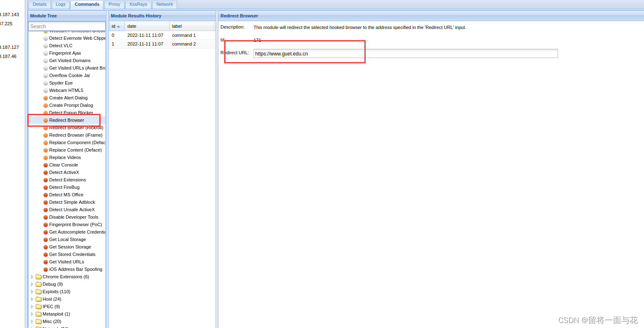The height and width of the screenshot is (328, 644).
Task: Click the red status dot beside Detect FireBug
Action: tap(45, 187)
